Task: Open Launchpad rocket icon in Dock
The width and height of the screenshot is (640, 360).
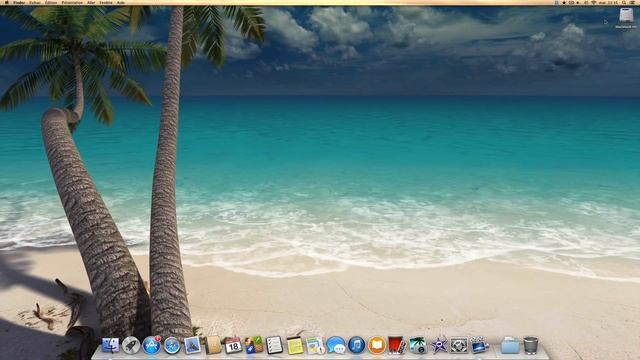Action: [131, 345]
